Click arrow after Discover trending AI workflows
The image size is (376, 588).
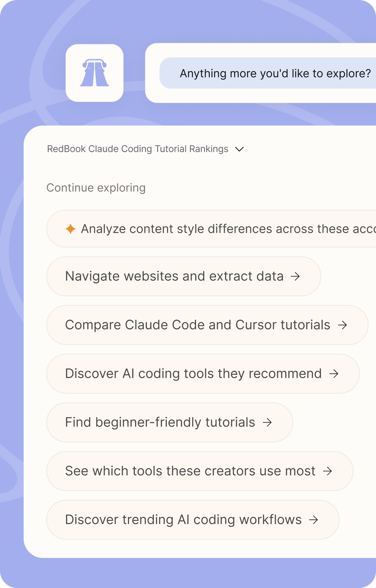[x=313, y=520]
